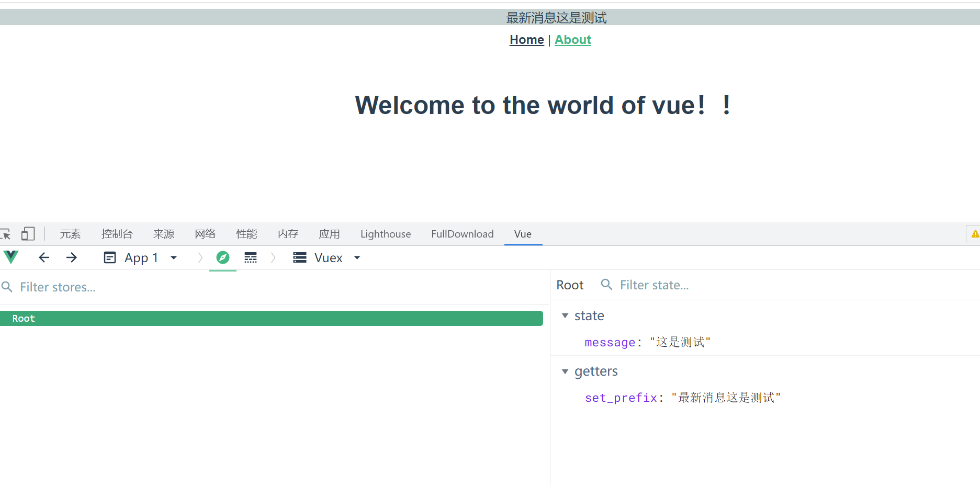Viewport: 980px width, 485px height.
Task: Open the inspector compass icon
Action: pyautogui.click(x=223, y=257)
